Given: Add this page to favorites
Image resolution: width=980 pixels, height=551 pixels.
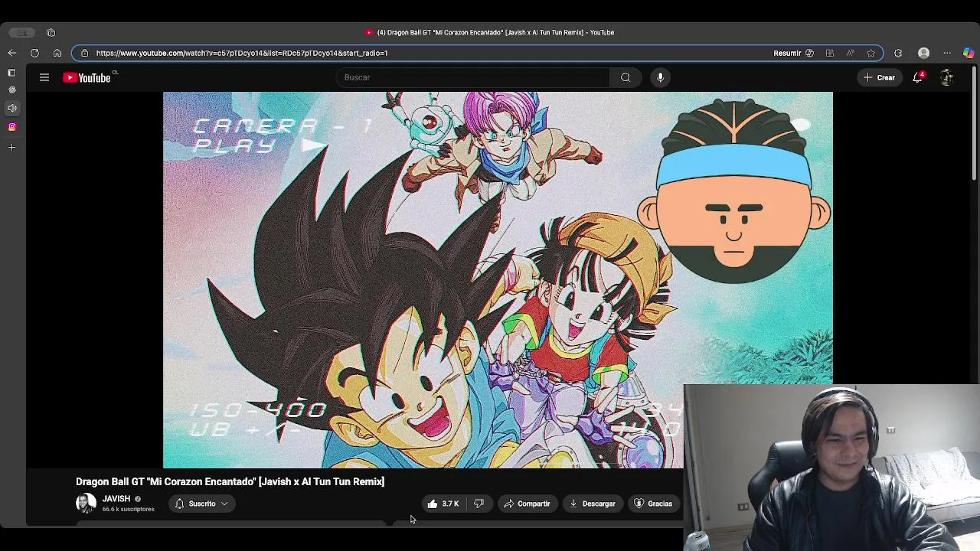Looking at the screenshot, I should pyautogui.click(x=871, y=53).
